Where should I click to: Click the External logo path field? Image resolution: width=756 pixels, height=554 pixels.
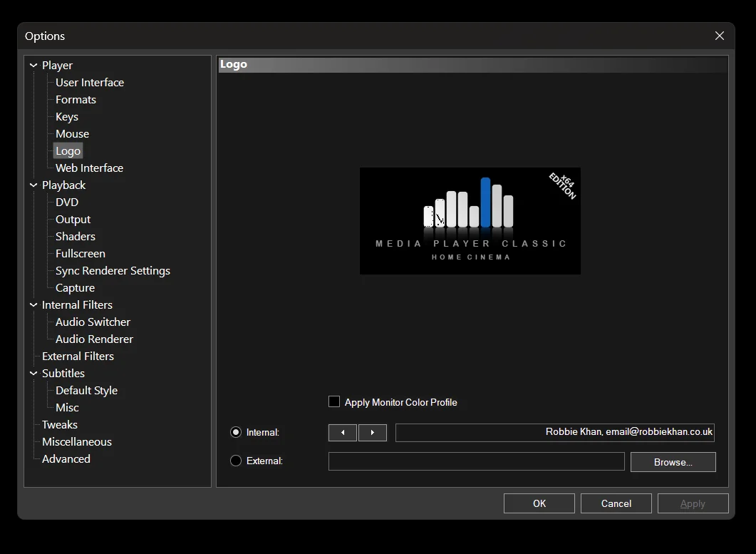[x=477, y=461]
